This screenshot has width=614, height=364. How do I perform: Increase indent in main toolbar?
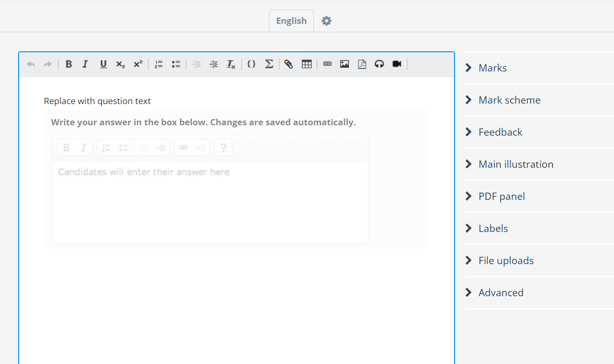click(214, 64)
